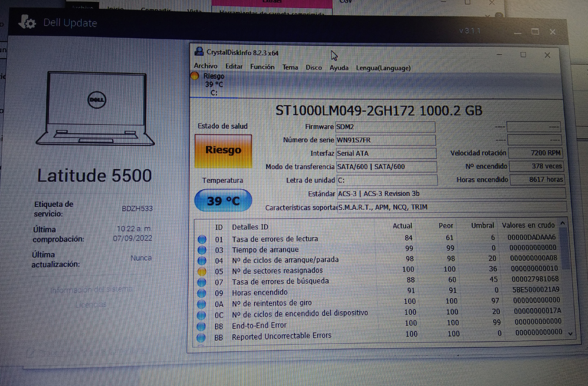Click the status dot for row 01 Tasa de errores de lectura
Viewport: 588px width, 386px height.
pyautogui.click(x=202, y=239)
